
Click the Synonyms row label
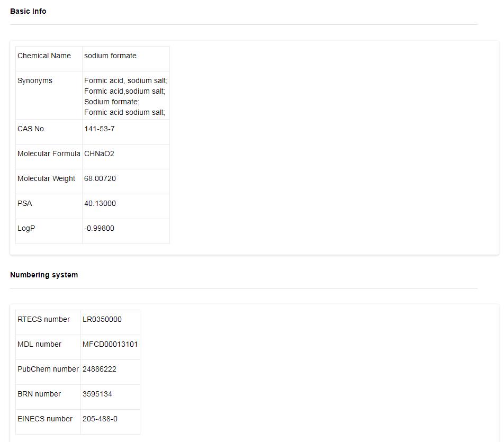[x=35, y=80]
